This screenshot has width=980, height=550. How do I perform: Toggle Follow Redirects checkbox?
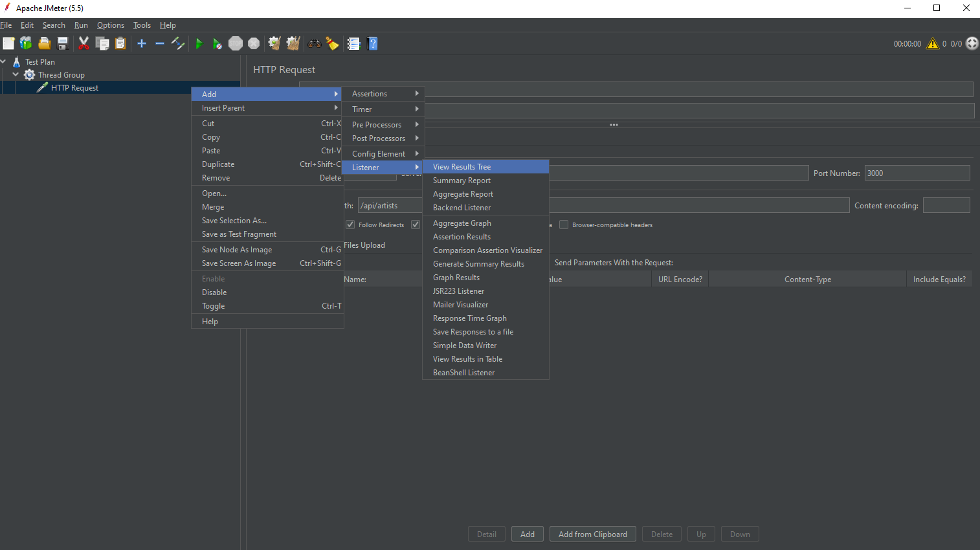point(350,225)
